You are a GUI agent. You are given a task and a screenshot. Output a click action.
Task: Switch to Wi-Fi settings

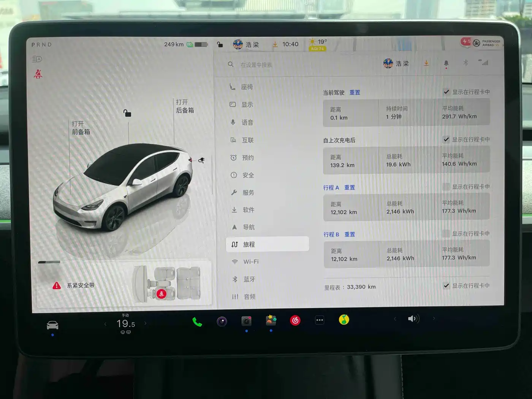[250, 261]
